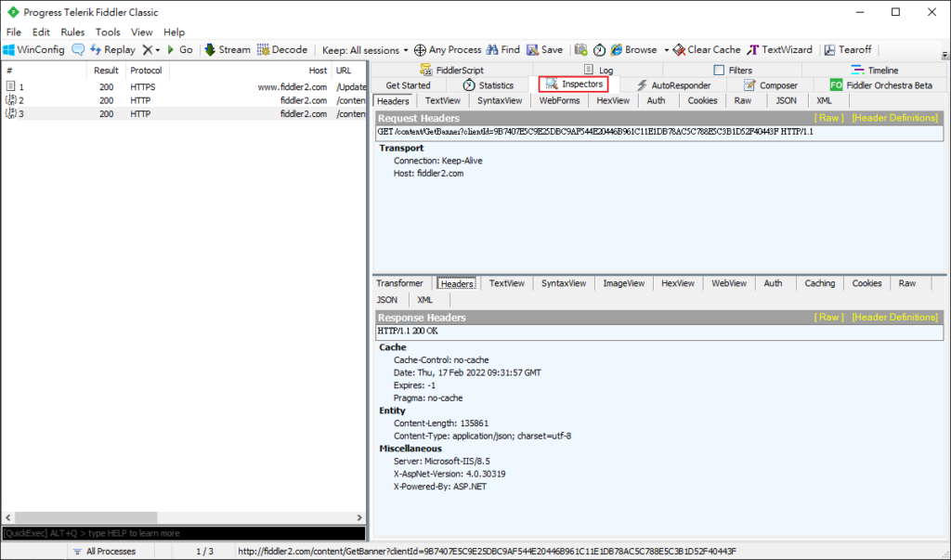Viewport: 951px width, 560px height.
Task: Select request Cookies inspector tab
Action: [702, 100]
